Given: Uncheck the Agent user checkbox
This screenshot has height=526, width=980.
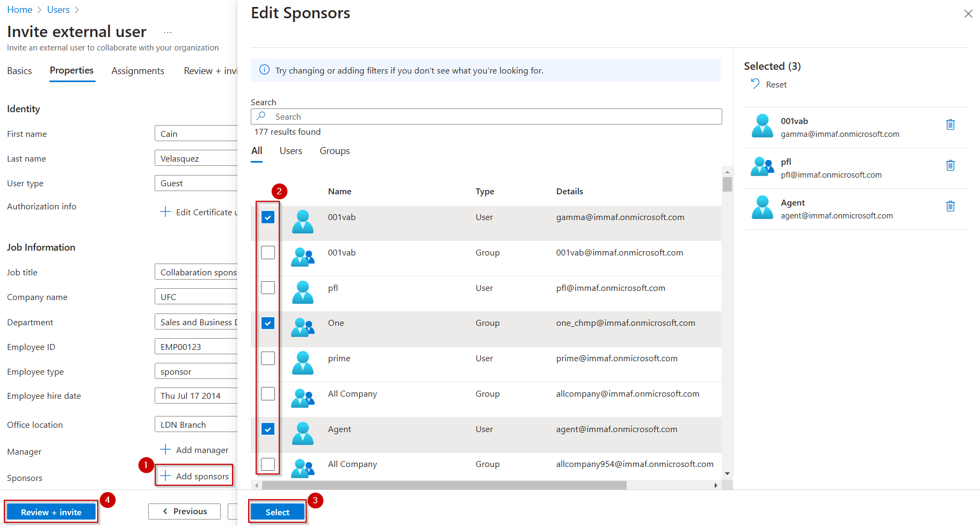Looking at the screenshot, I should pos(267,429).
